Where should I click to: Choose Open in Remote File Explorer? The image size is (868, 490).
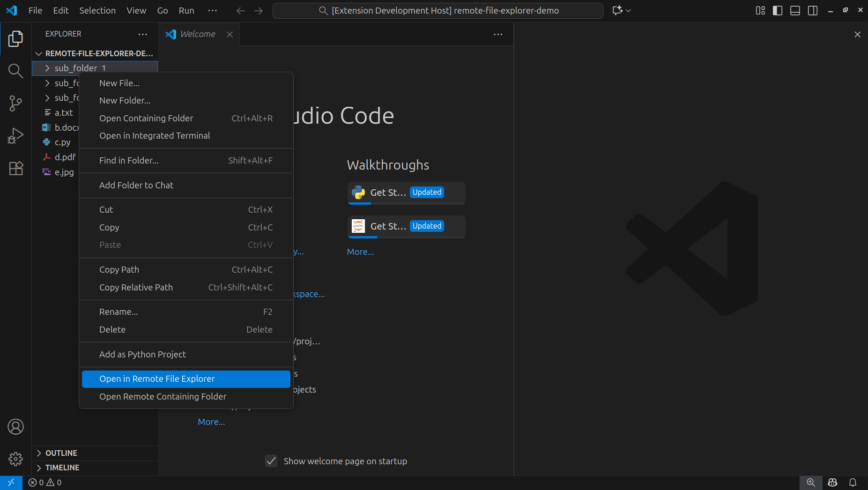point(186,379)
